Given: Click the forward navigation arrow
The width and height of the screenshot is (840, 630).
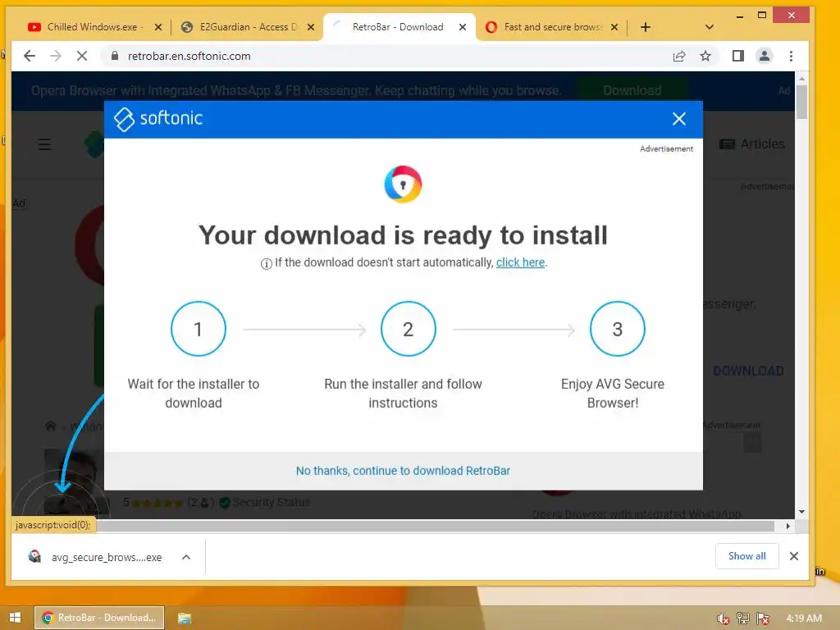Looking at the screenshot, I should tap(56, 56).
